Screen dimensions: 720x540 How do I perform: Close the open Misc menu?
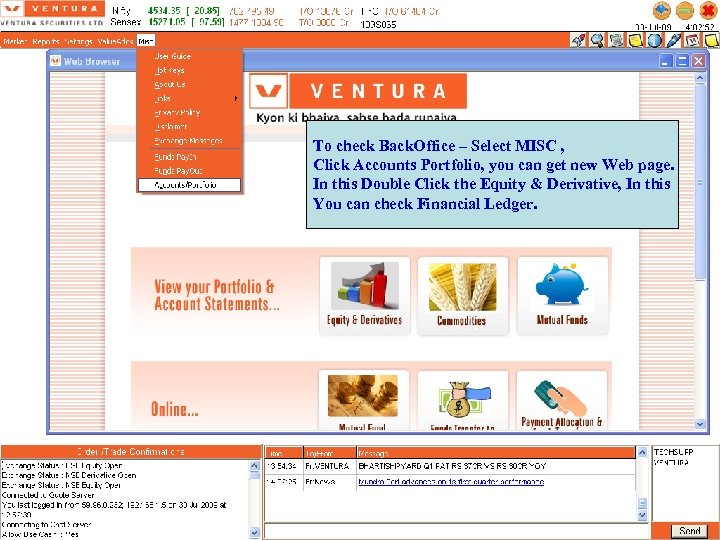pos(146,41)
